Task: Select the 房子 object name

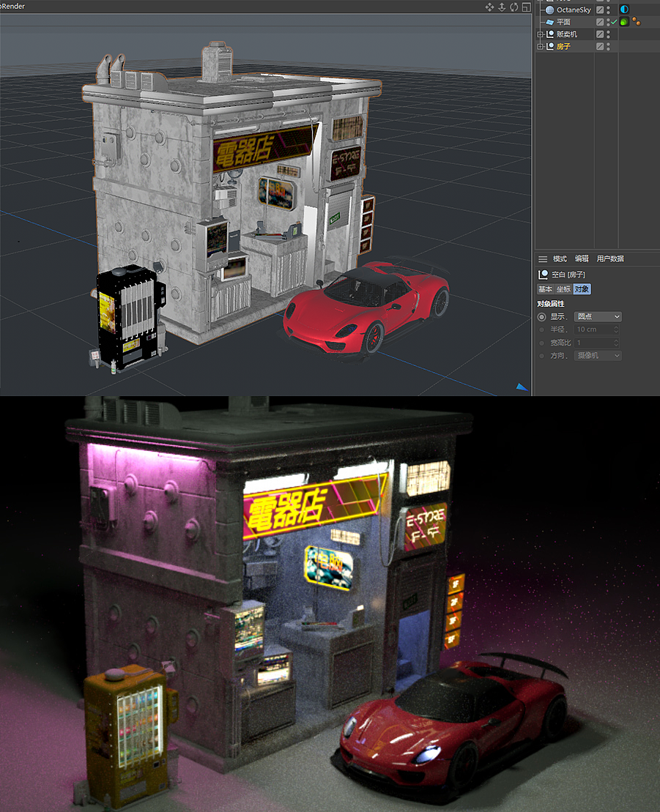Action: pos(563,47)
